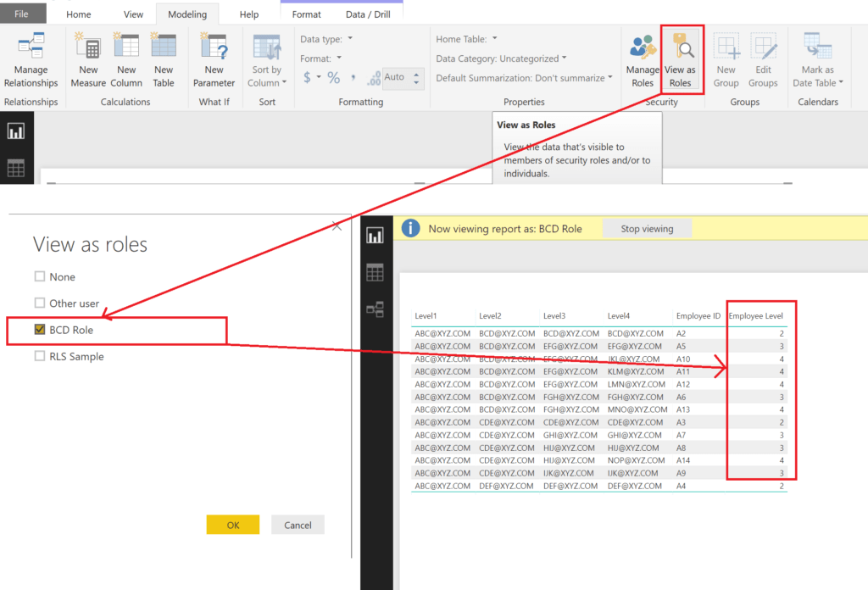Confirm role selection with OK
This screenshot has height=590, width=868.
[x=232, y=525]
